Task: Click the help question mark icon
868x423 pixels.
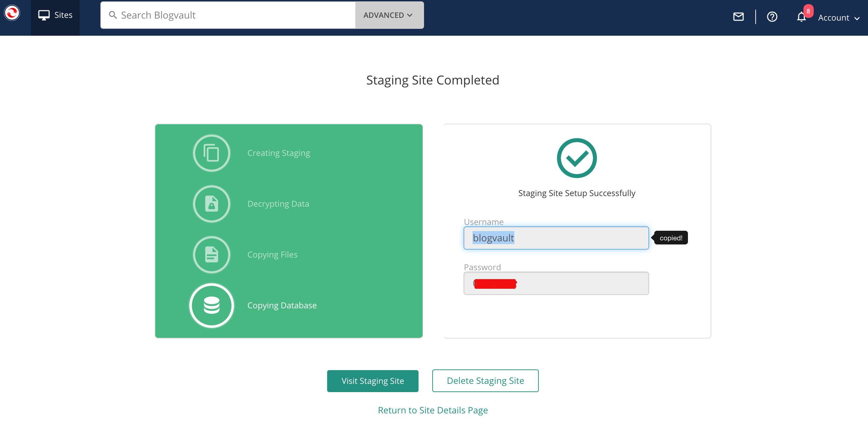Action: [772, 17]
